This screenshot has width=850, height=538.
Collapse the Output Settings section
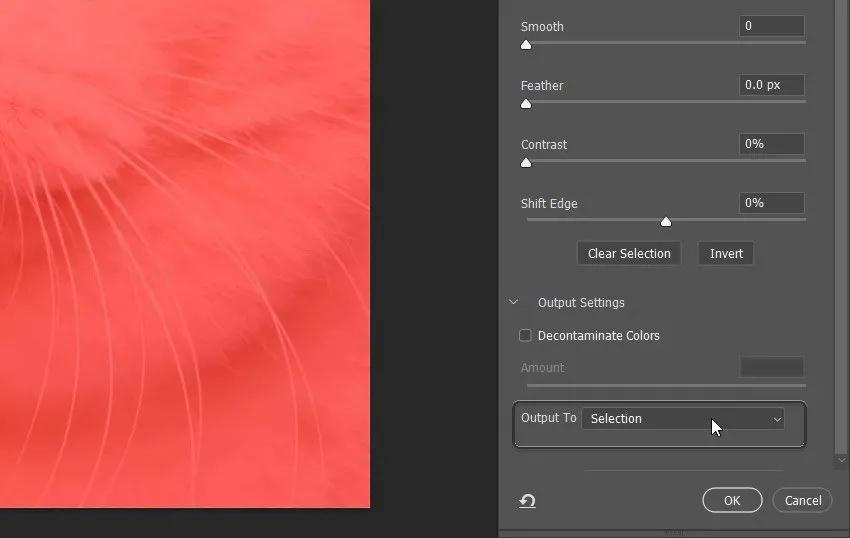click(513, 302)
